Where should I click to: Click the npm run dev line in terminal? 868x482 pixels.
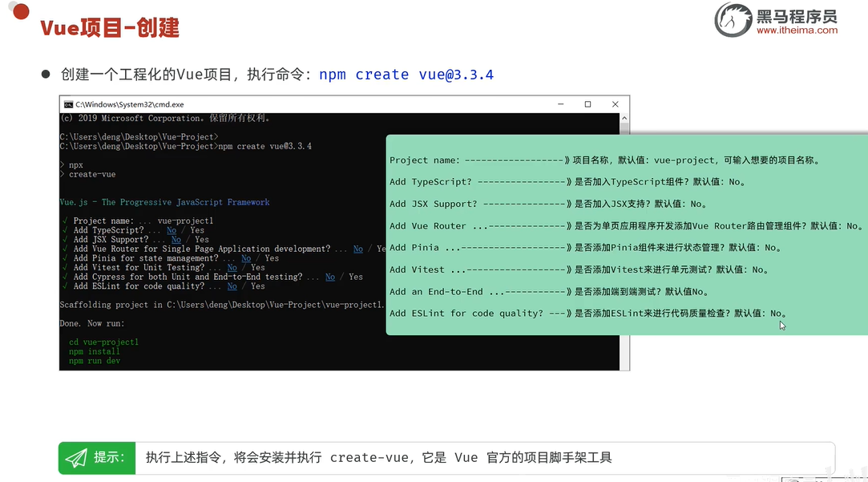pos(94,361)
